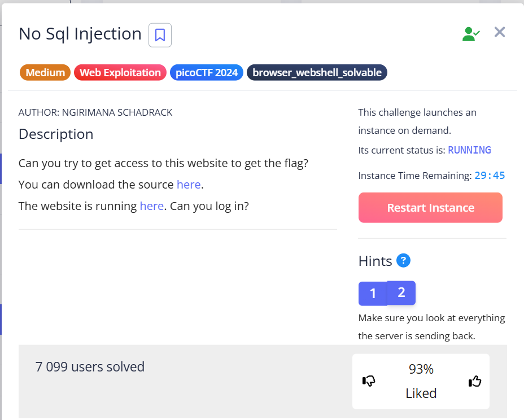Click the '7 099 users solved' text
Image resolution: width=524 pixels, height=420 pixels.
(x=90, y=367)
